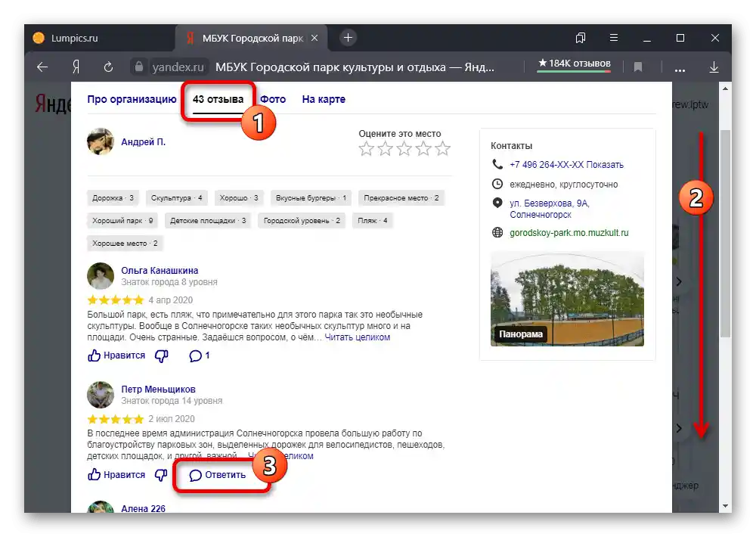
Task: Select the ежедневно, круглосуточно hours text
Action: [x=564, y=185]
